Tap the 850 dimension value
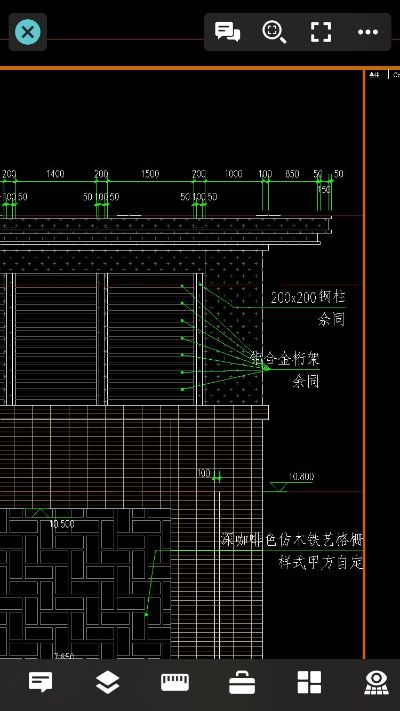The height and width of the screenshot is (711, 400). [292, 174]
